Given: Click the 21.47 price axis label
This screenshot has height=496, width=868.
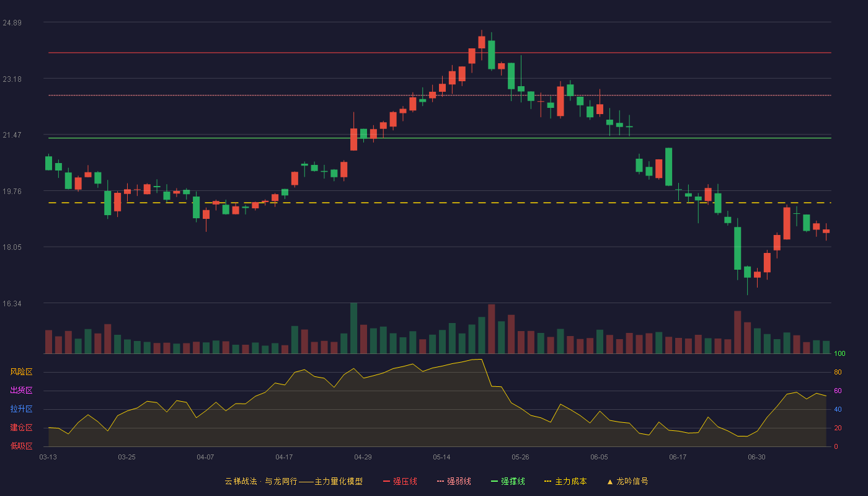Looking at the screenshot, I should [12, 135].
